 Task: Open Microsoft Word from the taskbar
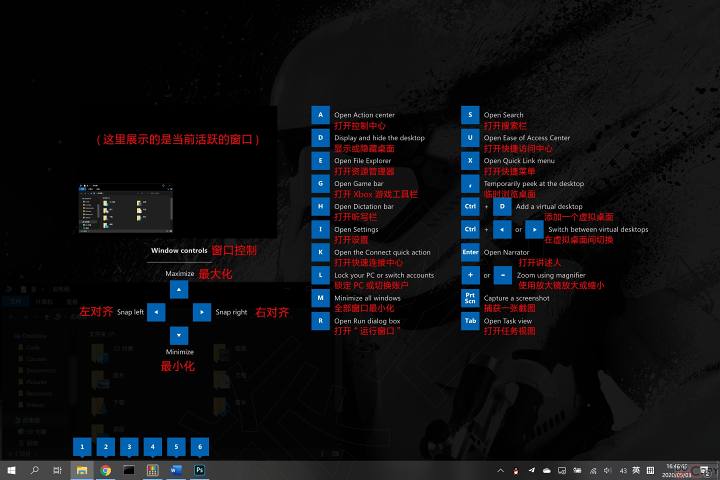point(176,469)
